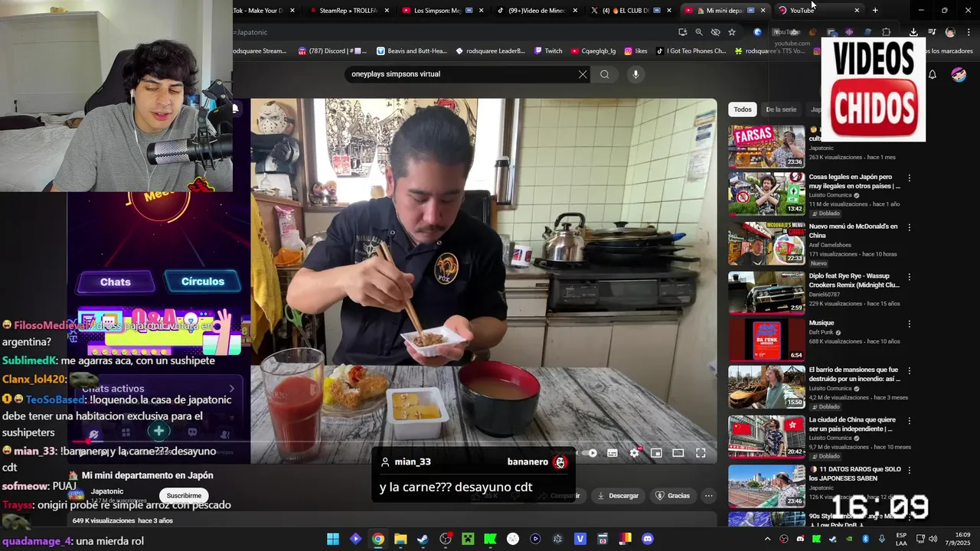Viewport: 980px width, 551px height.
Task: Open the YouTube account avatar menu
Action: pos(959,74)
